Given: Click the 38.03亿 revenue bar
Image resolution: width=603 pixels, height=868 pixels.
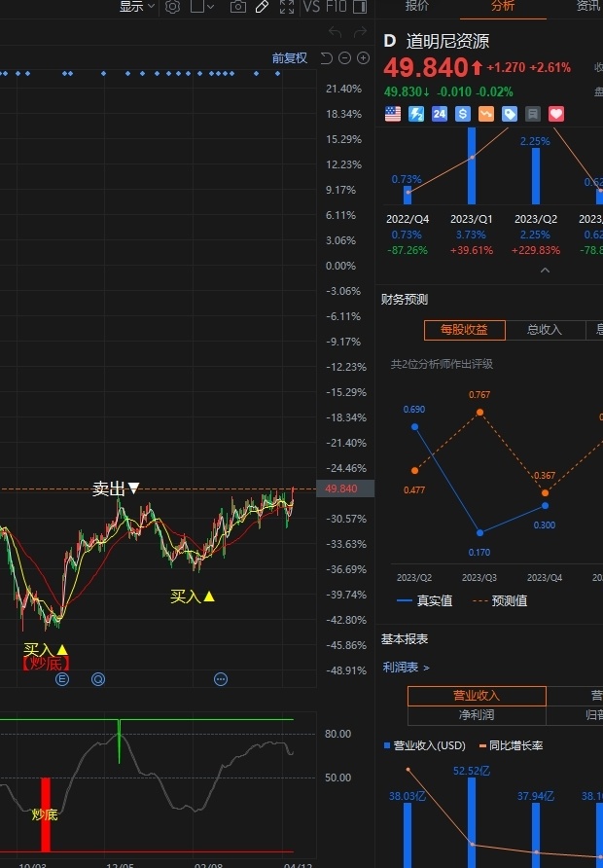Looking at the screenshot, I should click(408, 835).
